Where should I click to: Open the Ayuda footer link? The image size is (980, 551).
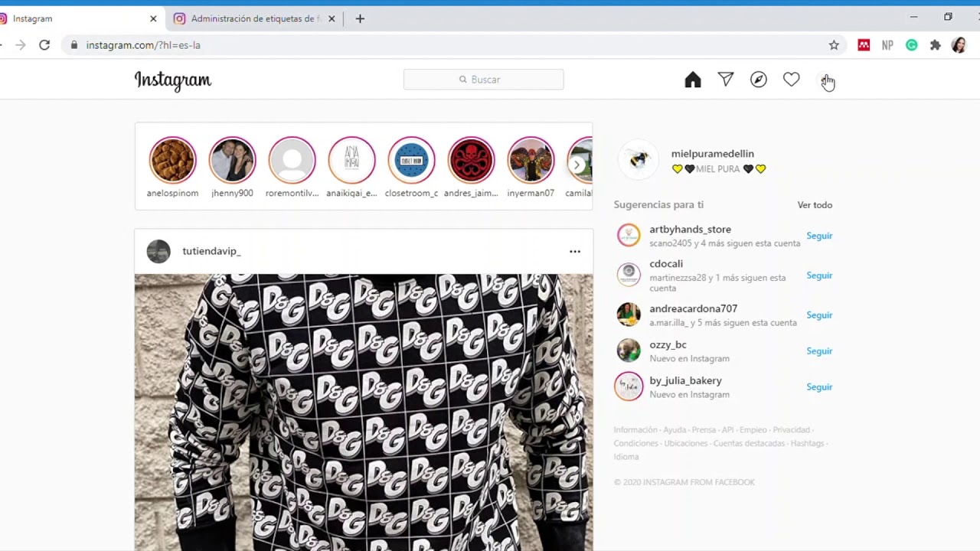click(675, 430)
